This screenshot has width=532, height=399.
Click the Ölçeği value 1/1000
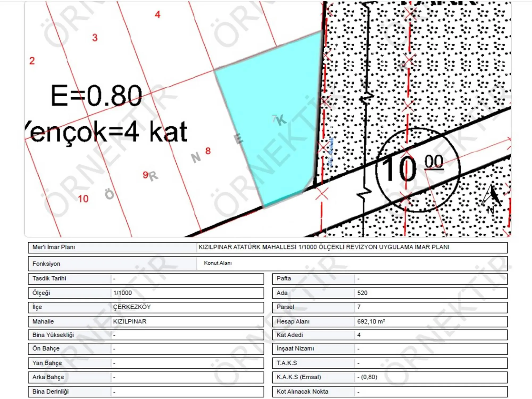click(x=122, y=293)
